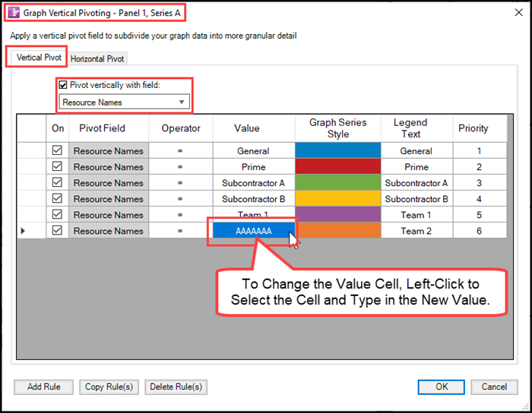Viewport: 532px width, 413px height.
Task: Click the operator cell in Team 2 row
Action: (x=181, y=230)
